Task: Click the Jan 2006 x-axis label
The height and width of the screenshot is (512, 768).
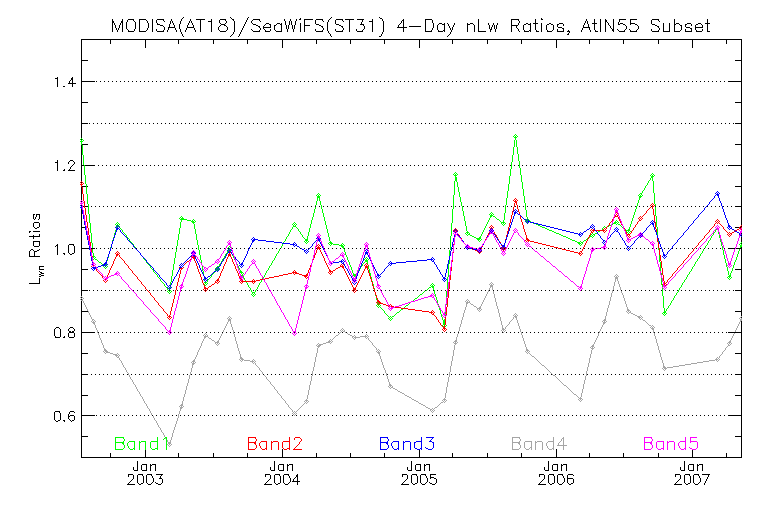Action: coord(556,473)
